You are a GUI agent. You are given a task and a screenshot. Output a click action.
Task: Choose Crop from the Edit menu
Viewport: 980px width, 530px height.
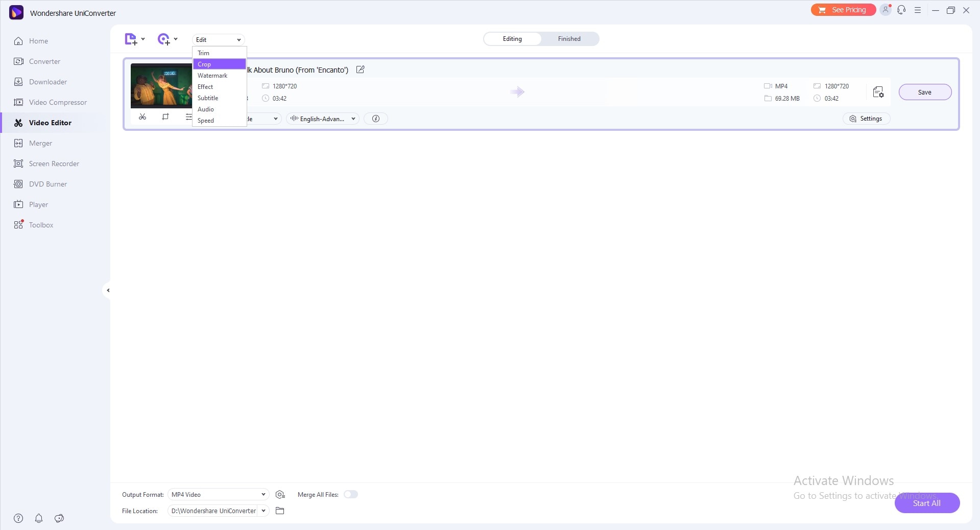(220, 64)
